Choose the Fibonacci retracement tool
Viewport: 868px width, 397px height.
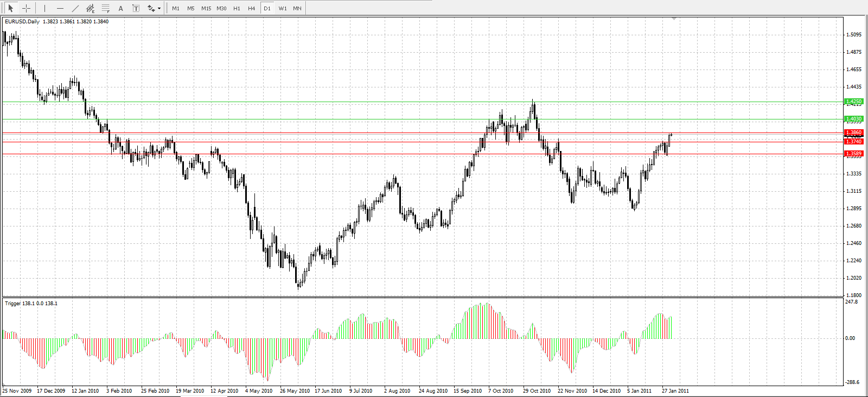pyautogui.click(x=106, y=8)
